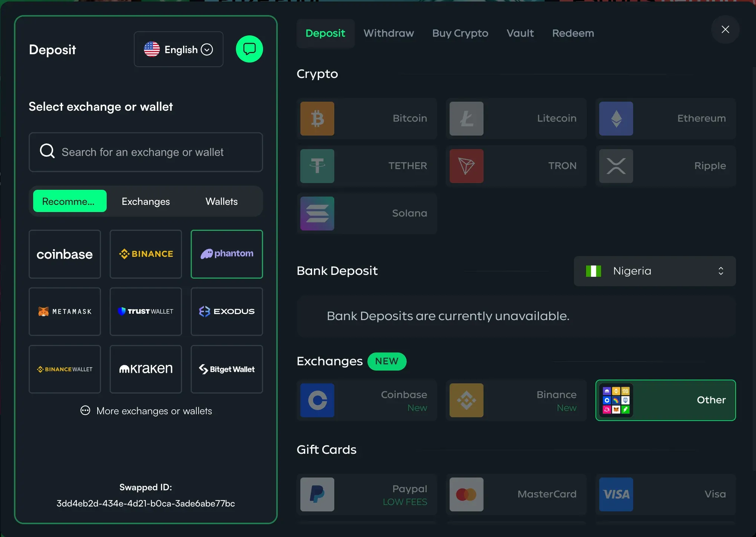Select the MetaMask wallet tile
Image resolution: width=756 pixels, height=537 pixels.
pyautogui.click(x=65, y=312)
